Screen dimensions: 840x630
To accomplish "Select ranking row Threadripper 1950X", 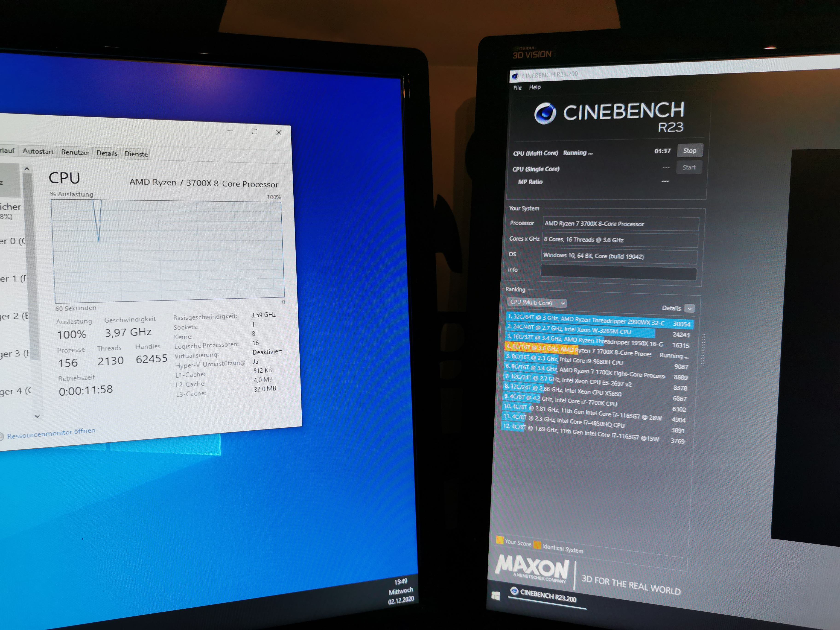I will [598, 341].
